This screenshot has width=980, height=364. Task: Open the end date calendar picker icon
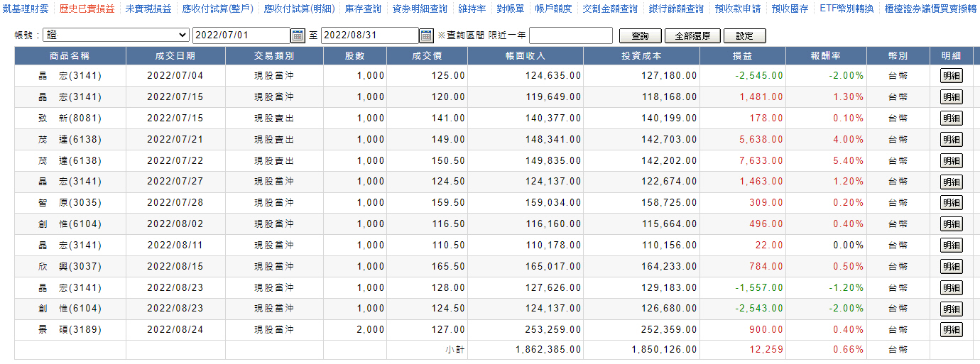click(x=426, y=35)
